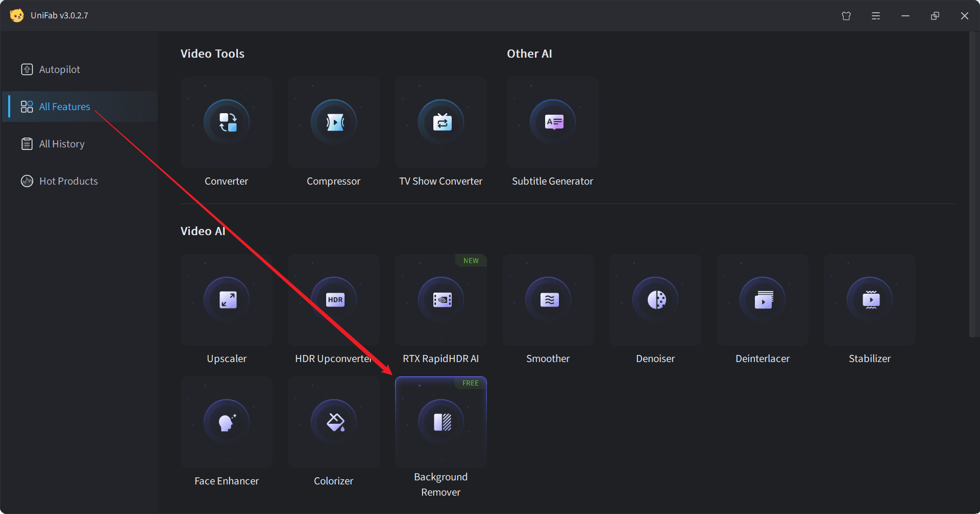The height and width of the screenshot is (514, 980).
Task: Click the Denoiser label text
Action: pyautogui.click(x=655, y=358)
